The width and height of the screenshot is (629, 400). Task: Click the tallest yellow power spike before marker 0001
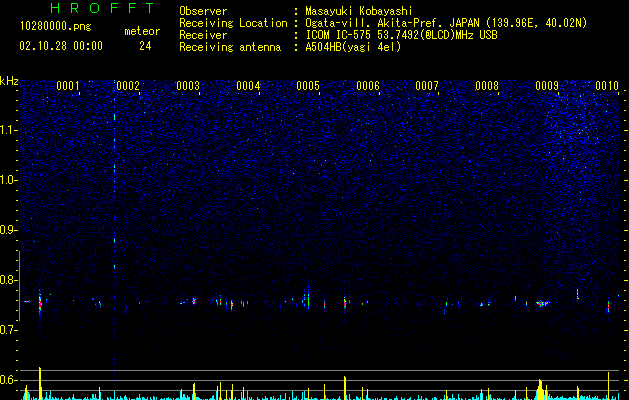[40, 383]
